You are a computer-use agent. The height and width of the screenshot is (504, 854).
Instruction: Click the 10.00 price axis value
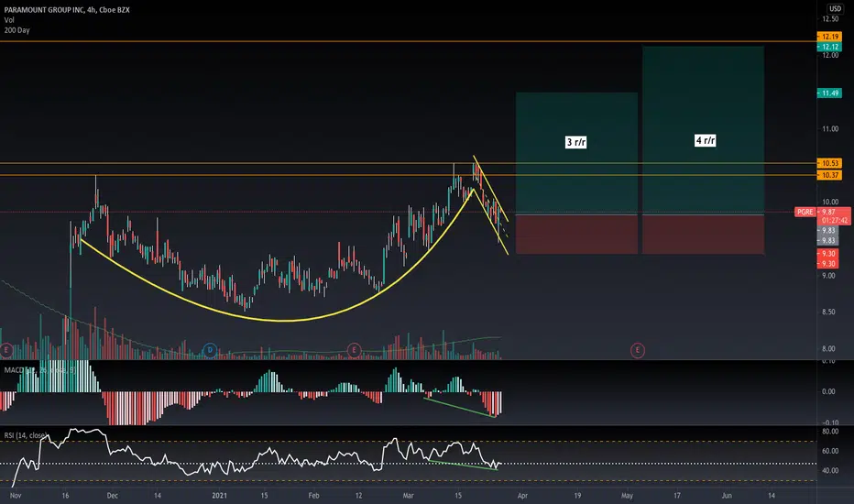pos(830,203)
